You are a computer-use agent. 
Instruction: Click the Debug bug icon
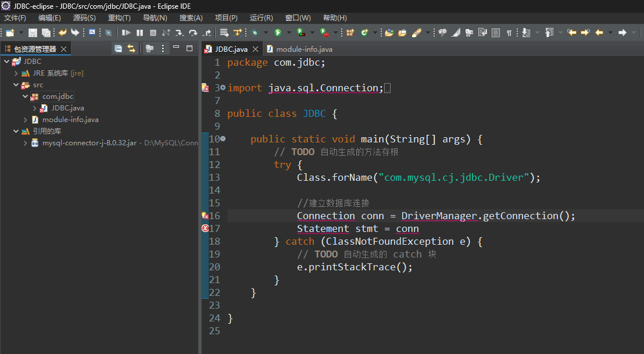coord(255,33)
